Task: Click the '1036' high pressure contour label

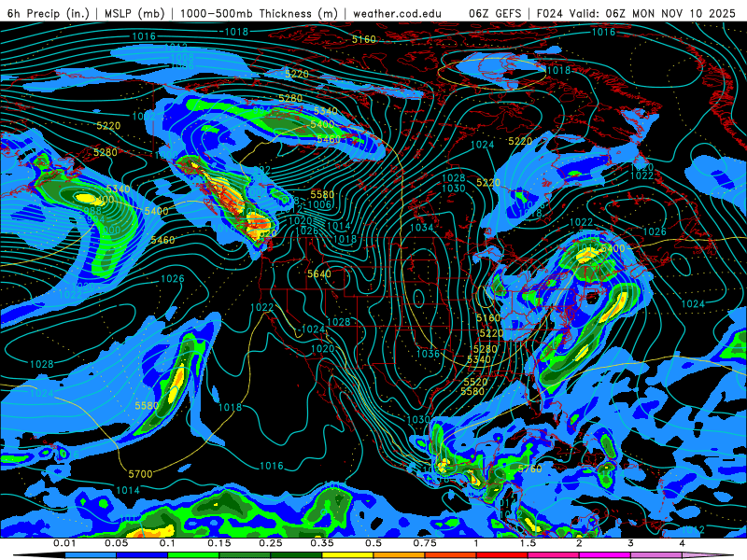Action: coord(428,354)
